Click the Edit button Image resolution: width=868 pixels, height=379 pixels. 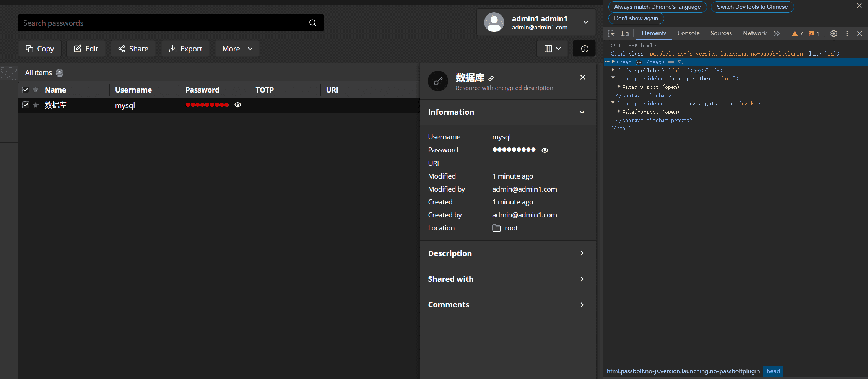click(x=86, y=49)
